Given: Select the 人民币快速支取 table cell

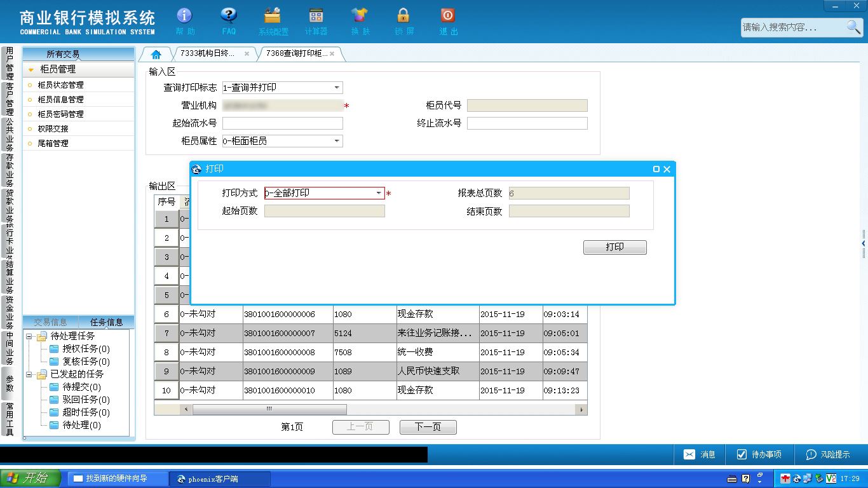Looking at the screenshot, I should pyautogui.click(x=438, y=371).
